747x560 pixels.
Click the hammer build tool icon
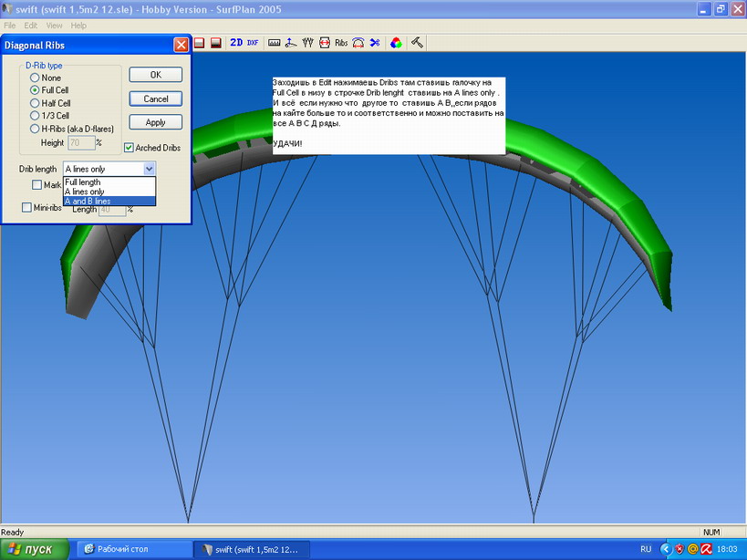416,43
